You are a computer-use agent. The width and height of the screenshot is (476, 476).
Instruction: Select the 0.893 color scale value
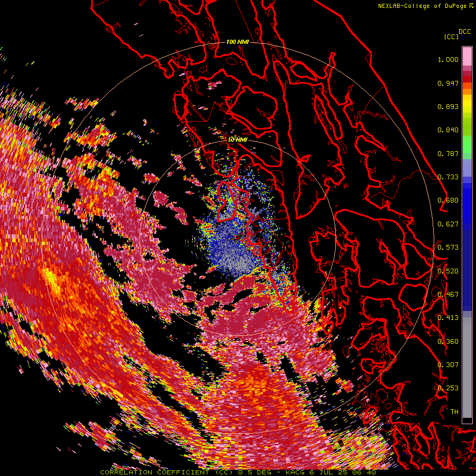coord(448,106)
